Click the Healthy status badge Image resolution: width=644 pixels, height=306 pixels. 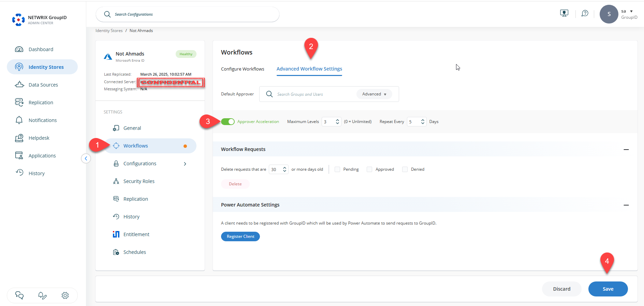[186, 54]
